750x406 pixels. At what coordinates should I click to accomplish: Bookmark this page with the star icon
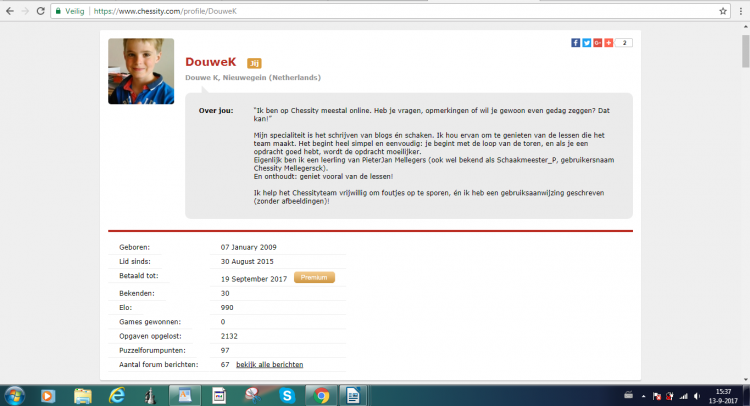click(x=723, y=11)
